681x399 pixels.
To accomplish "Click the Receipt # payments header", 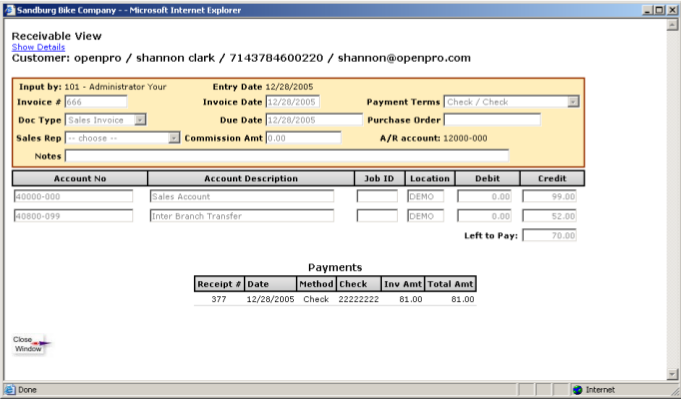I will pyautogui.click(x=219, y=284).
